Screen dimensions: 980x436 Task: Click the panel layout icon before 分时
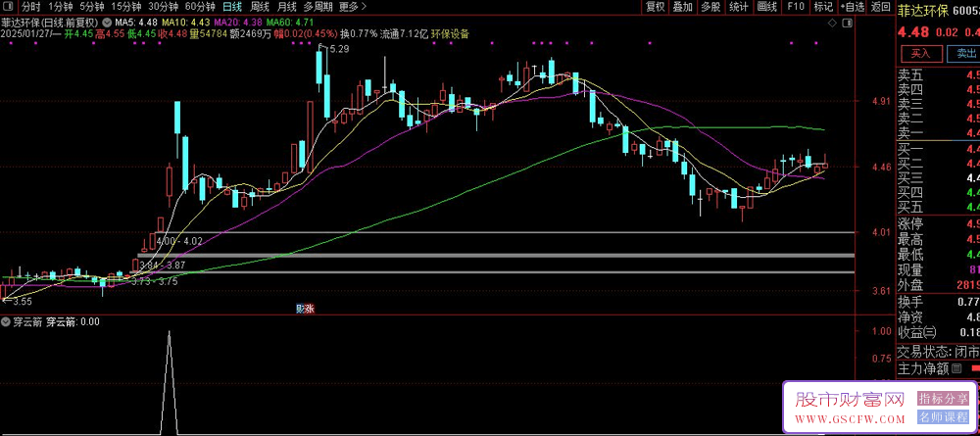click(x=8, y=7)
